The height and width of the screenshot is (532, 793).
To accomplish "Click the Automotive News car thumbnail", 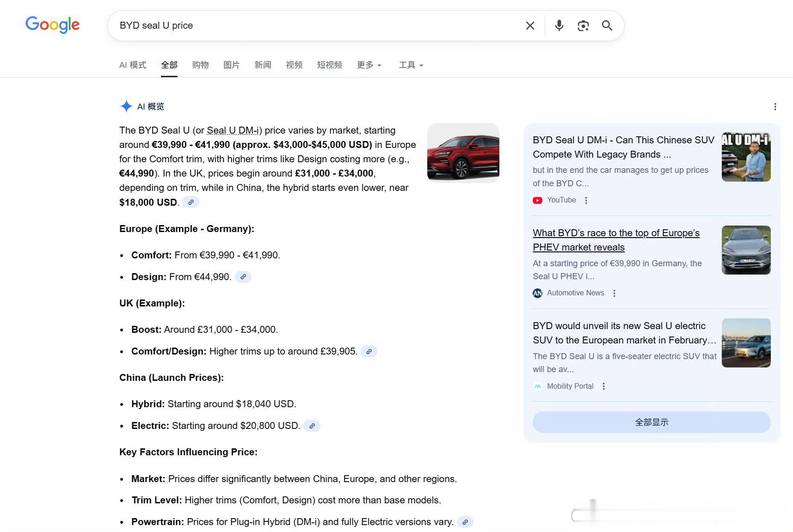I will pos(746,250).
